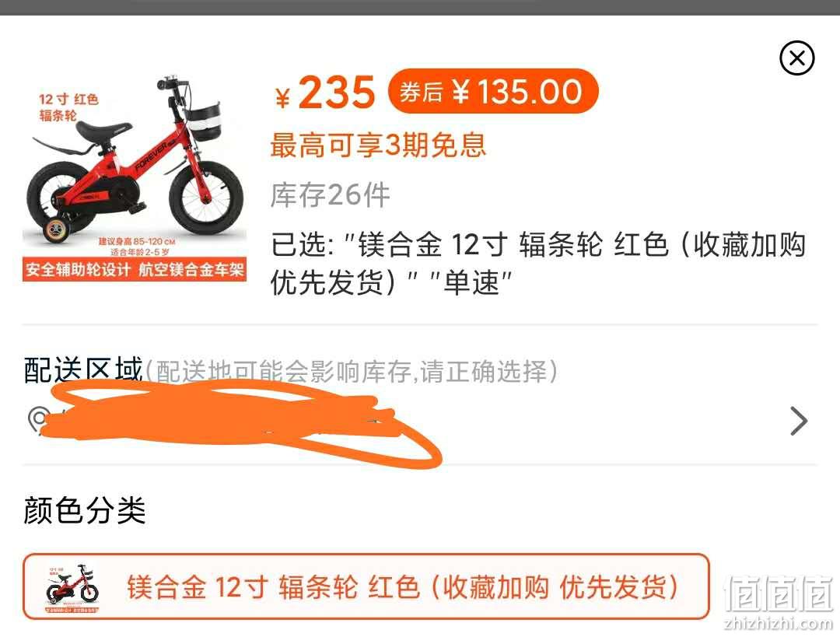Image resolution: width=840 pixels, height=637 pixels.
Task: Click the 配送地可能会影响库存 hint text
Action: (352, 371)
